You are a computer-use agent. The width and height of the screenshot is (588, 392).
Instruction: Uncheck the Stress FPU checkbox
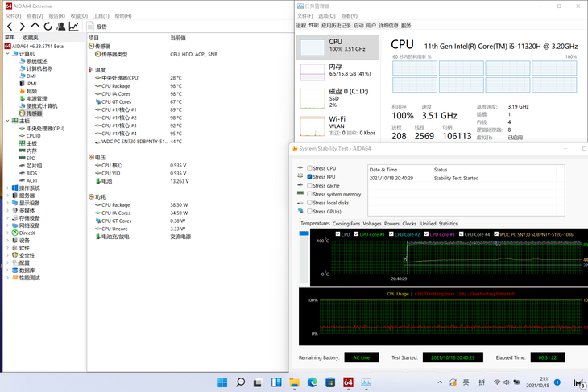(309, 177)
